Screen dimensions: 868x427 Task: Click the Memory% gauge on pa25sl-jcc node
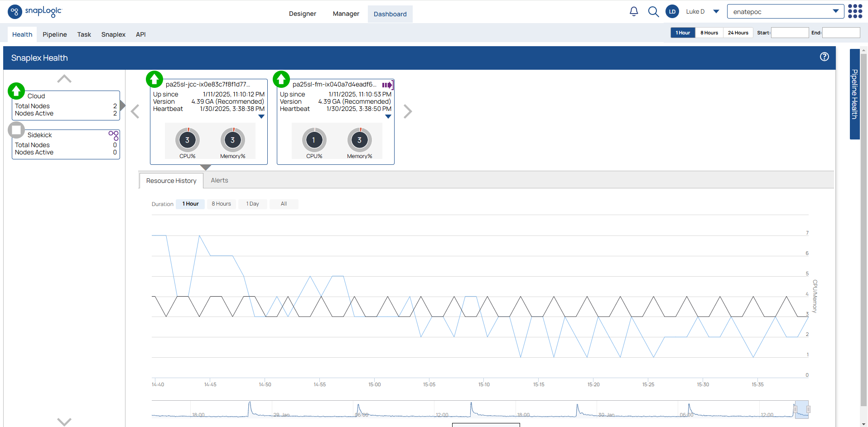tap(233, 140)
